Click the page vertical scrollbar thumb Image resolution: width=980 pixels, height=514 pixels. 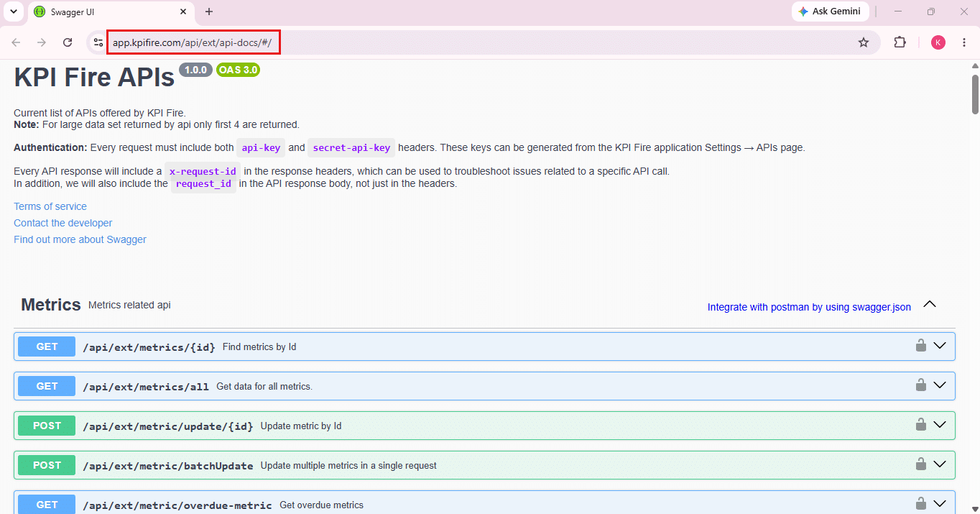[x=975, y=93]
